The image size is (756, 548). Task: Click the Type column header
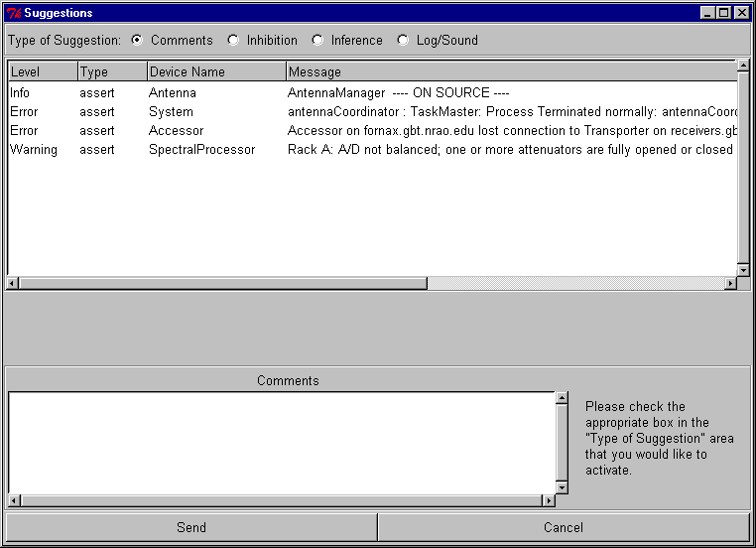[111, 71]
